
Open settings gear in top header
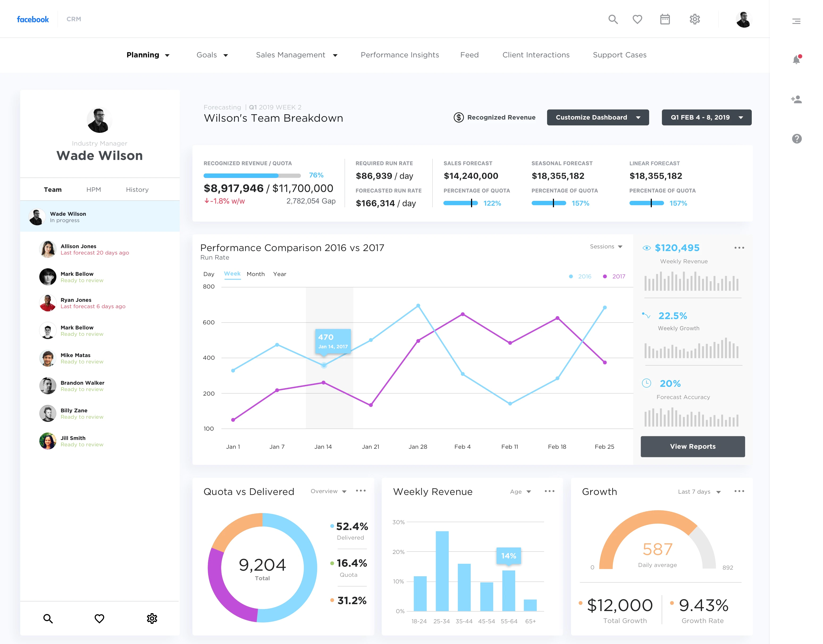tap(695, 19)
